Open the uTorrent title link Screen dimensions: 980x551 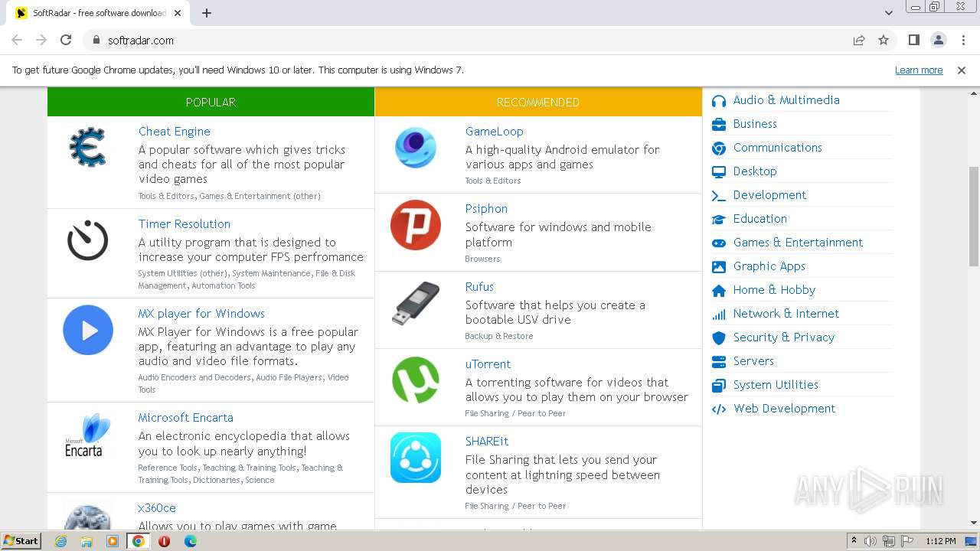click(x=488, y=364)
